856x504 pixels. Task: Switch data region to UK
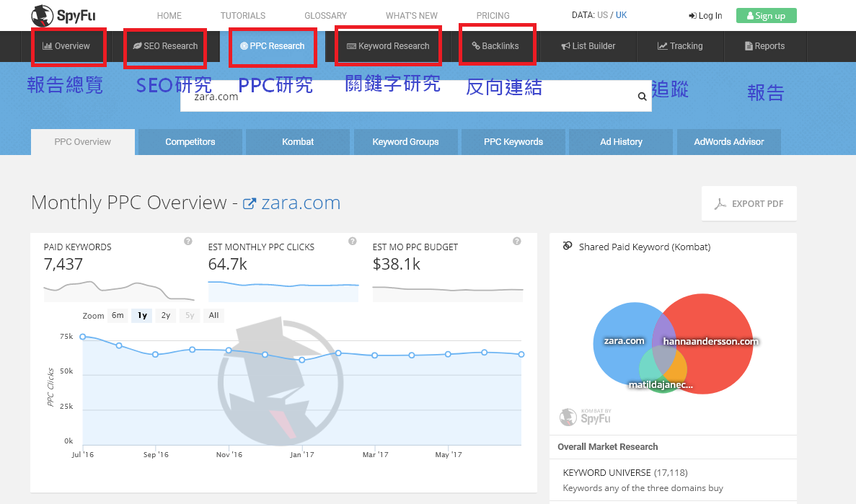[x=621, y=15]
